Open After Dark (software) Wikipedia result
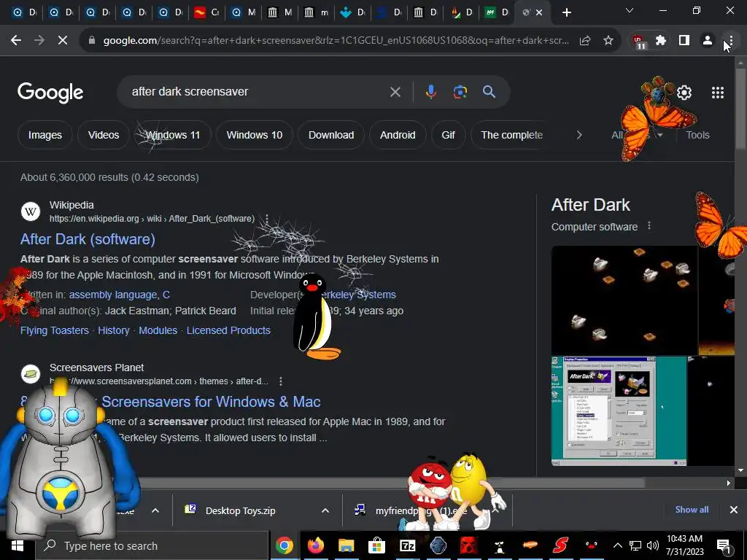 click(x=88, y=239)
